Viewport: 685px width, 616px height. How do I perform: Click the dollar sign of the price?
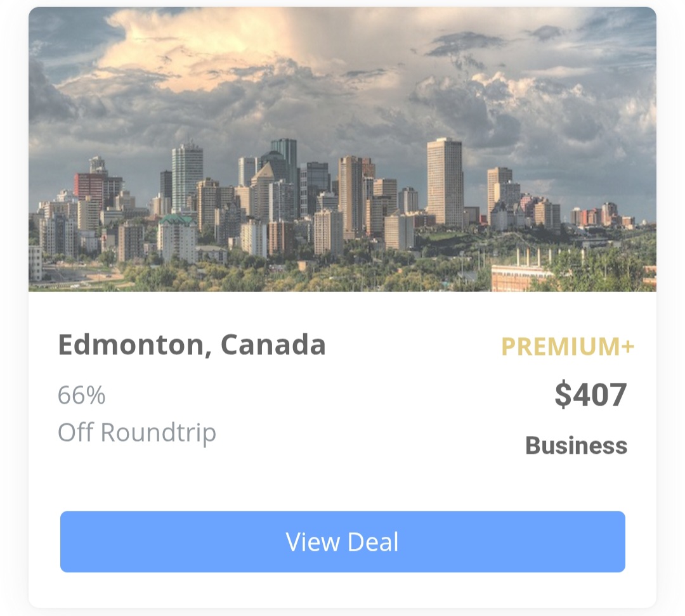pos(563,394)
